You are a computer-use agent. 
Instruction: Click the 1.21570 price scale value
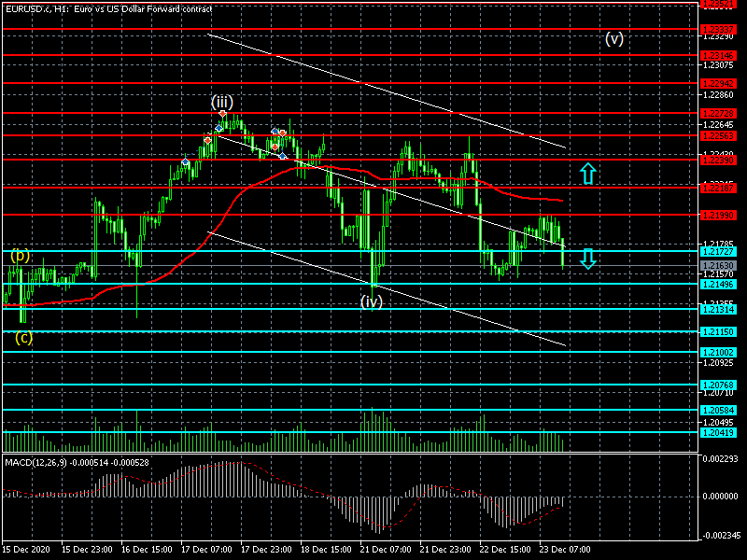(x=718, y=274)
